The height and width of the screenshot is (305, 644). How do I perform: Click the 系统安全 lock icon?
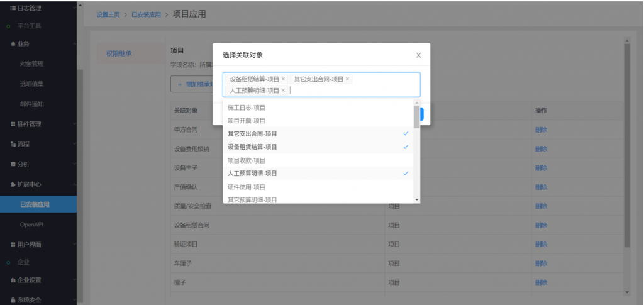coord(13,300)
